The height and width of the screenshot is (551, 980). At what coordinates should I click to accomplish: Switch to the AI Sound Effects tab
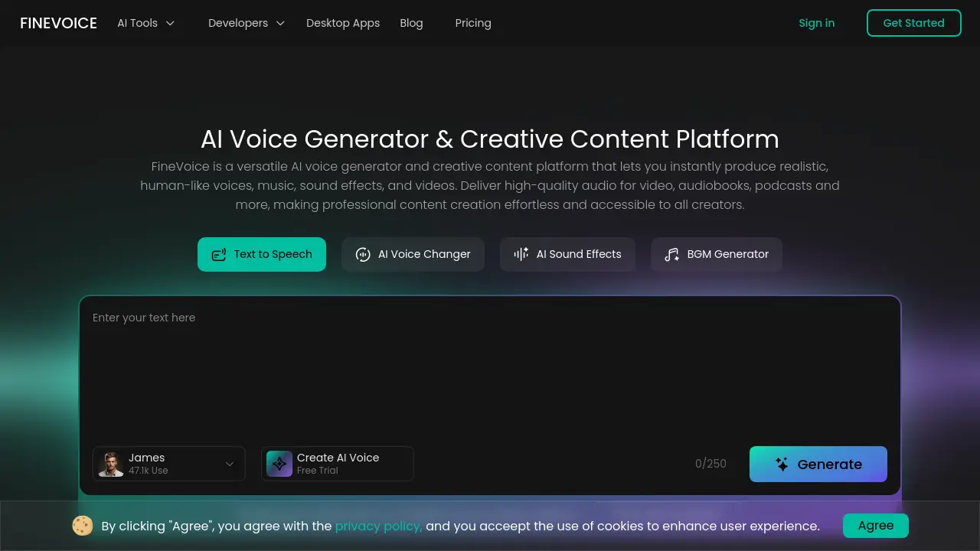pos(567,254)
